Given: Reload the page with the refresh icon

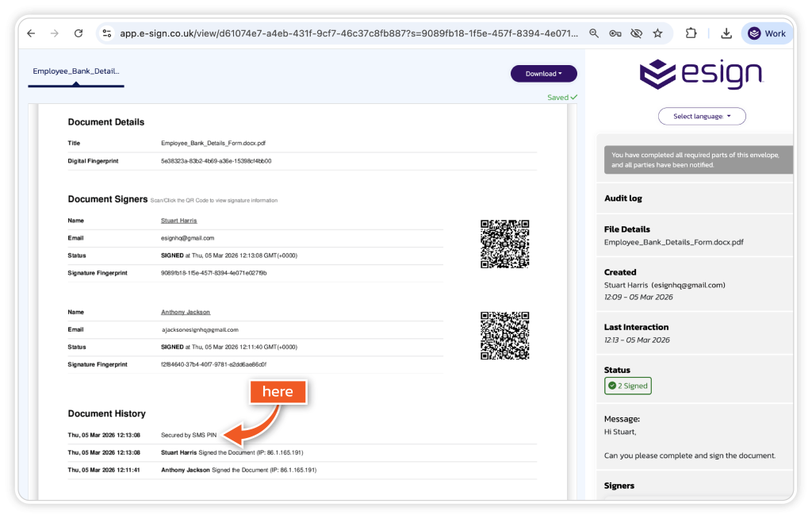Looking at the screenshot, I should (x=79, y=33).
